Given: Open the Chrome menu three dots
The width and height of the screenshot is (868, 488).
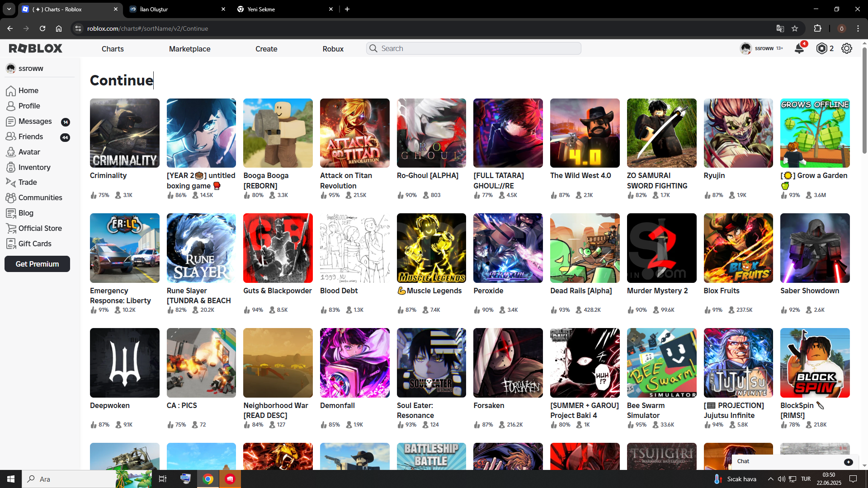Looking at the screenshot, I should tap(858, 28).
